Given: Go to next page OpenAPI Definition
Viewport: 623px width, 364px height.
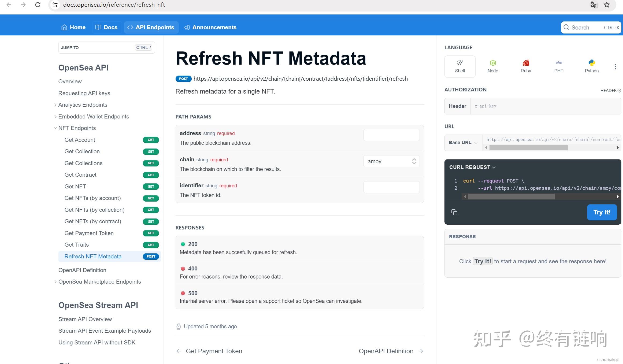Looking at the screenshot, I should 391,351.
